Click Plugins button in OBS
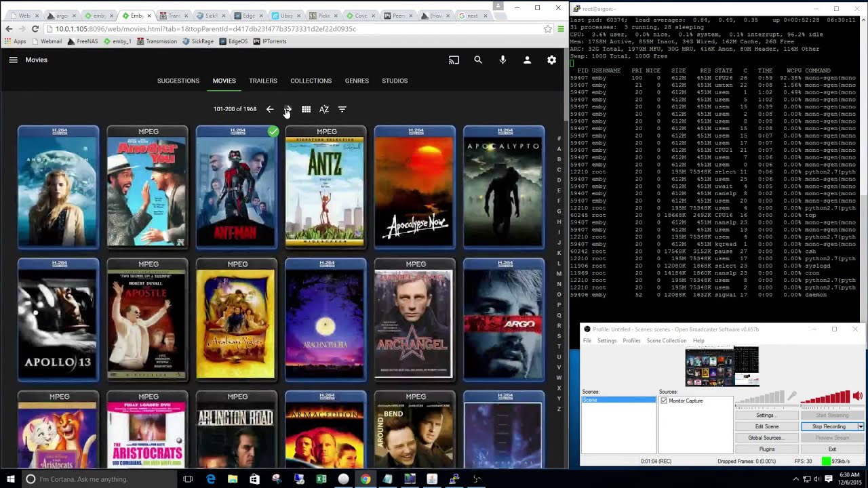868x488 pixels. point(767,449)
